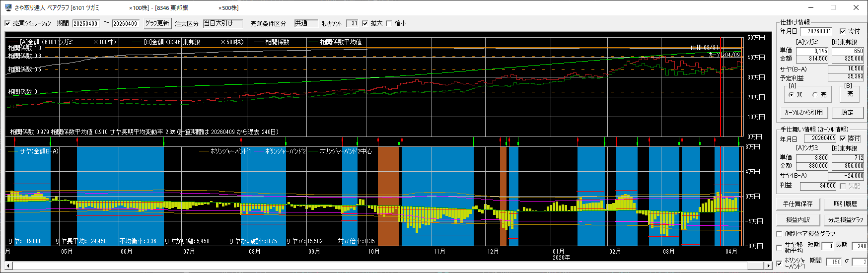Select the 売 radio button in group [A]

coord(815,94)
